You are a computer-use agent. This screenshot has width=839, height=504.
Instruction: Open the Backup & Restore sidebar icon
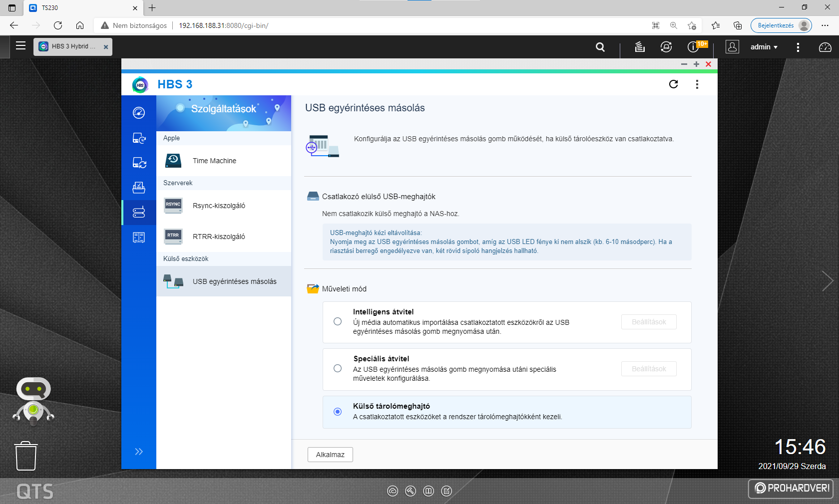coord(139,138)
